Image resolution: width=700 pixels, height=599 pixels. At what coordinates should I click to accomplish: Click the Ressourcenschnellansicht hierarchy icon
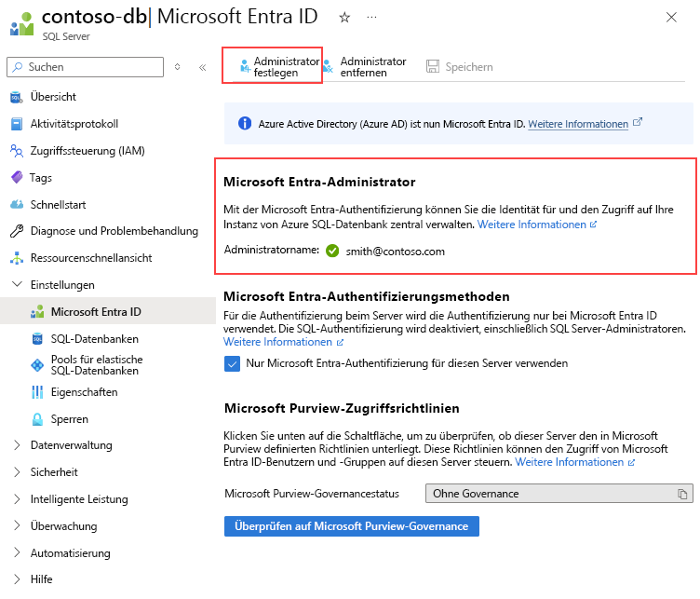point(17,258)
